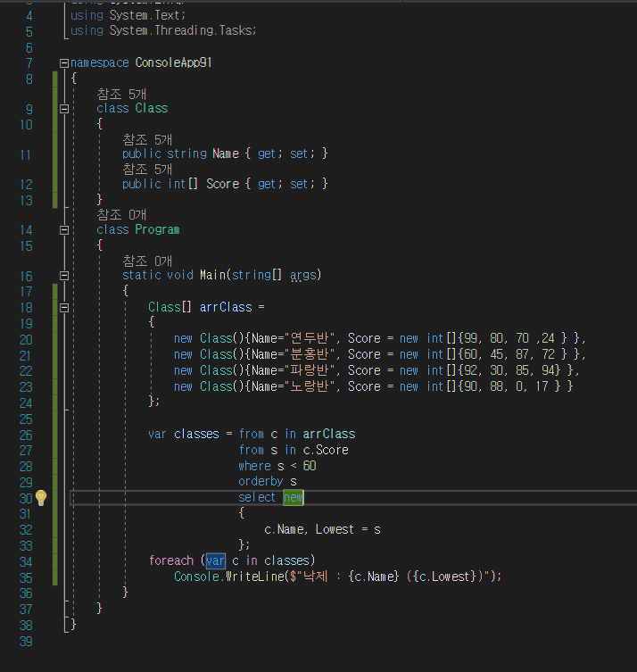Screen dimensions: 637x672
Task: Click line number 35 in the margin
Action: point(26,577)
